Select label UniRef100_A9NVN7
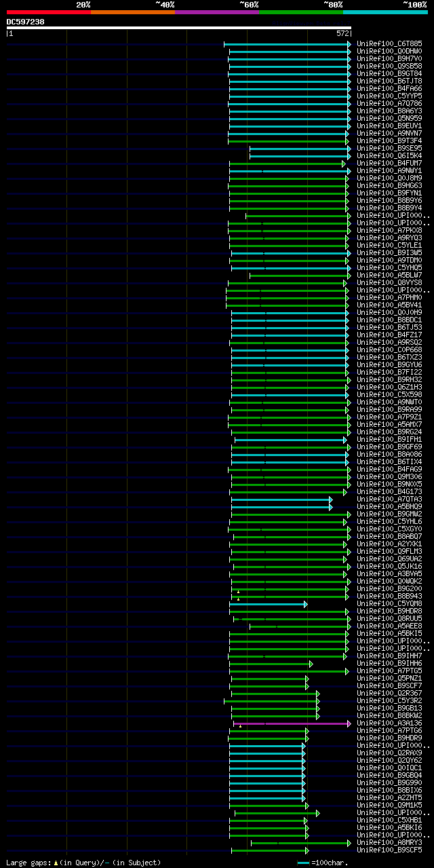Screen dimensions: 434x868 coord(391,133)
